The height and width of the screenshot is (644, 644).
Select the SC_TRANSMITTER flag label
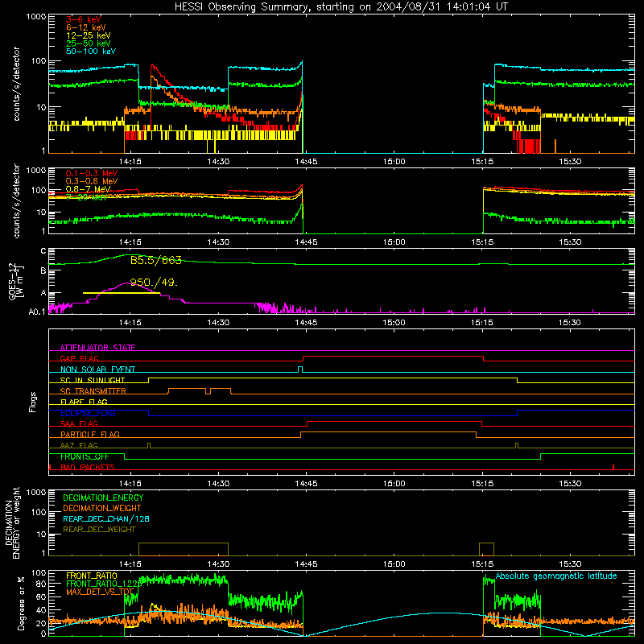[93, 390]
